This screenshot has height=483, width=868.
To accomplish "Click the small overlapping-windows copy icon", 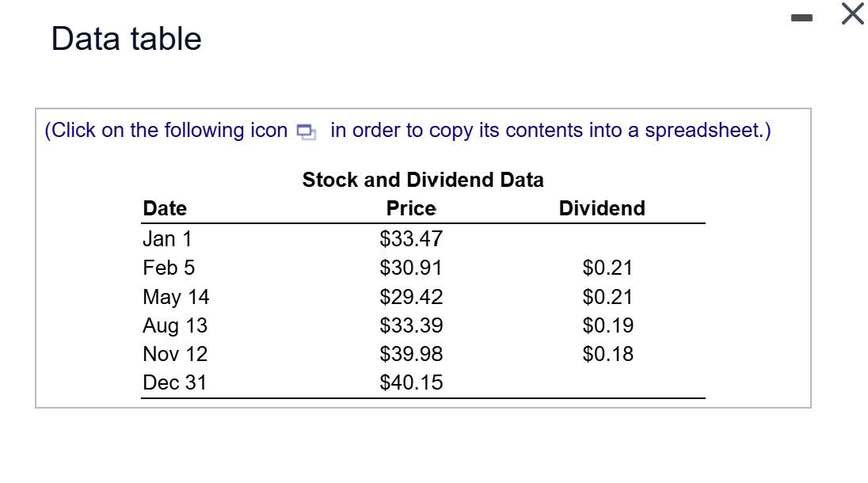I will [x=305, y=131].
